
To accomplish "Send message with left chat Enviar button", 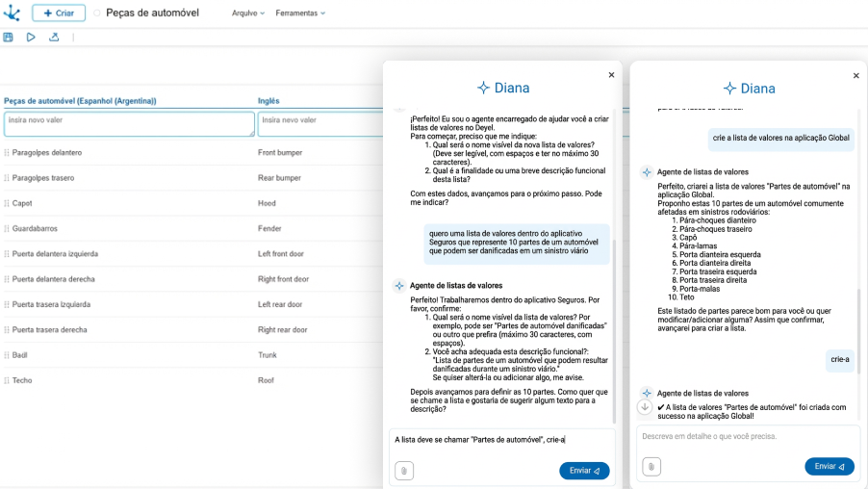I will [x=584, y=471].
